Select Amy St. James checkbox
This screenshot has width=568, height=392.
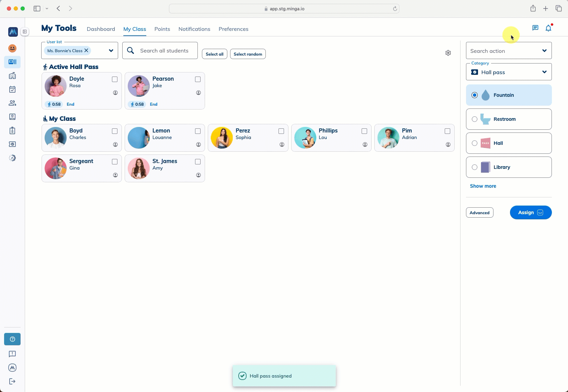pyautogui.click(x=198, y=162)
